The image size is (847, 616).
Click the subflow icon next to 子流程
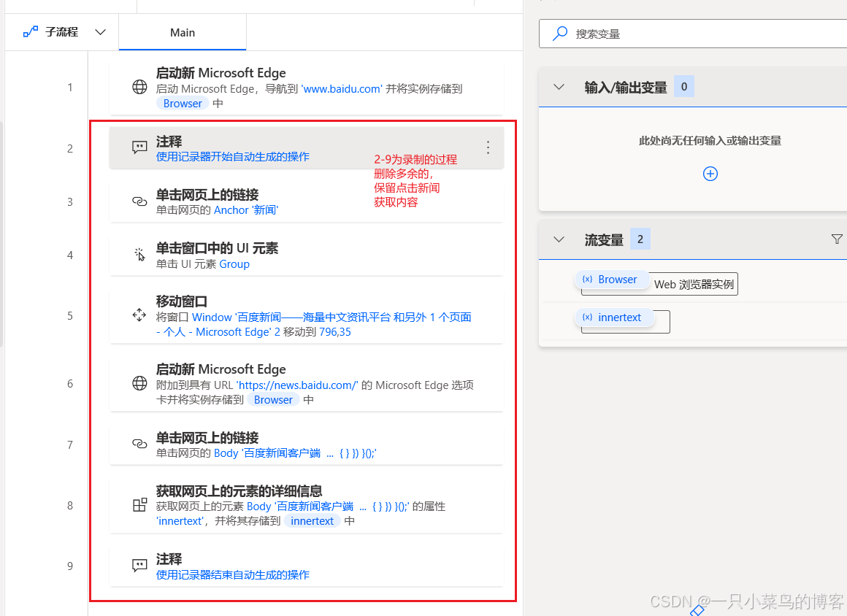pyautogui.click(x=30, y=32)
